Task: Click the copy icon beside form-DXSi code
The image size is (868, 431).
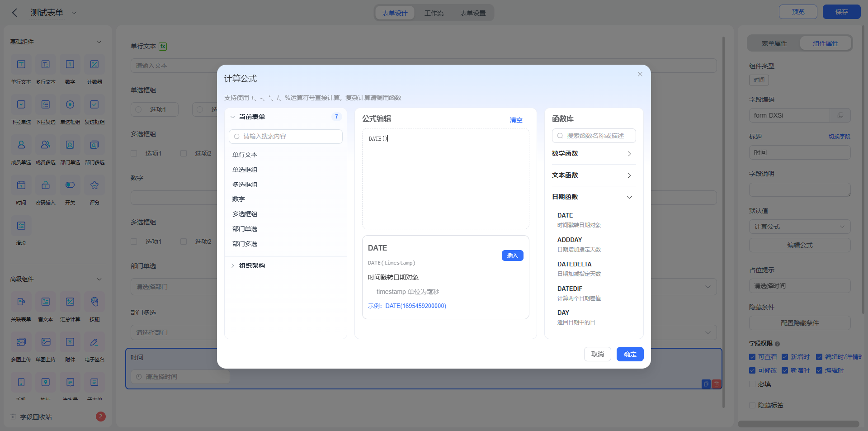Action: coord(840,115)
